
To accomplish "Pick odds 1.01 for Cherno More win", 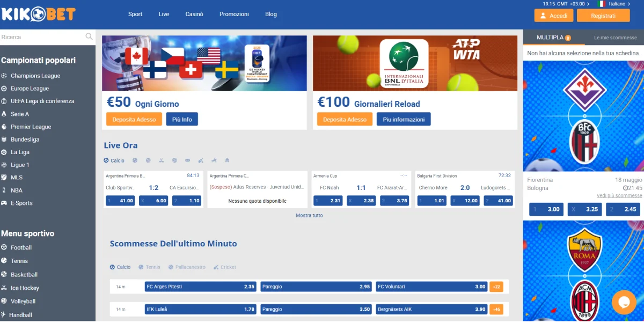I will [432, 201].
